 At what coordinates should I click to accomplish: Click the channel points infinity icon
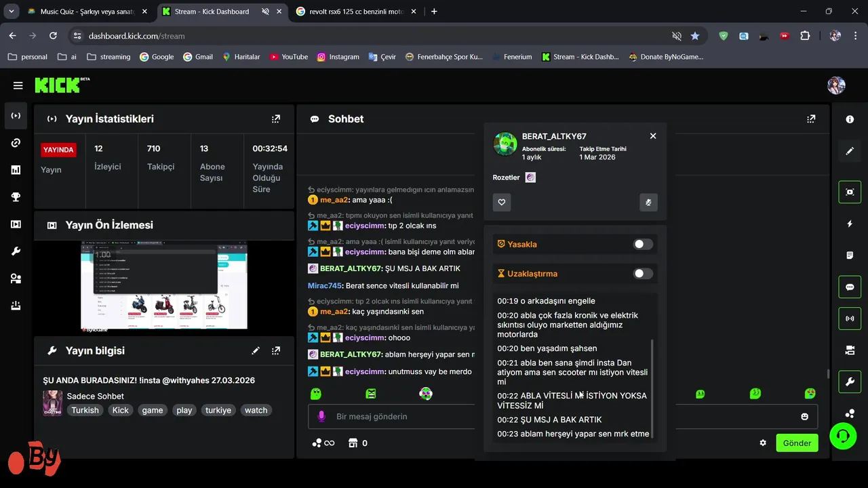[323, 443]
